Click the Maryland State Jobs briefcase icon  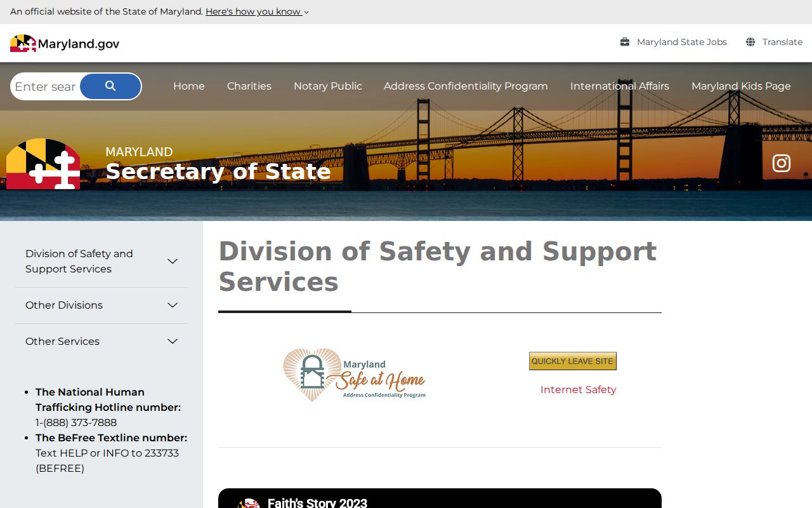click(x=625, y=42)
